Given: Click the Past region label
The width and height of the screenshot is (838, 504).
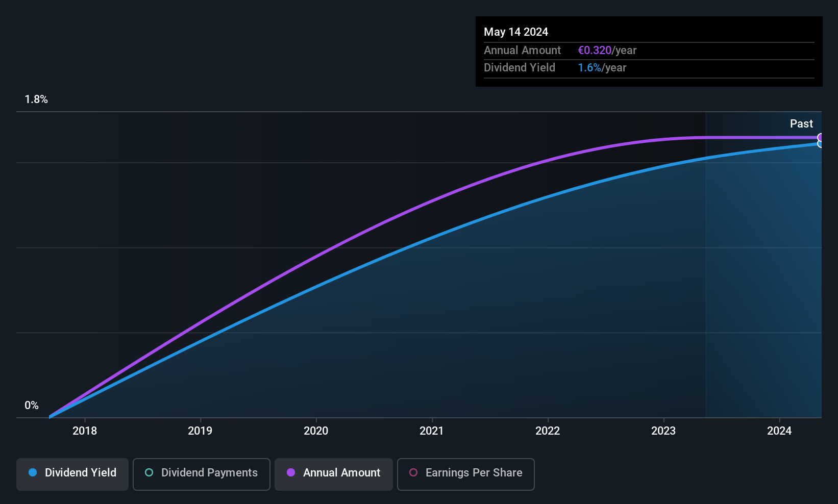Looking at the screenshot, I should click(801, 123).
